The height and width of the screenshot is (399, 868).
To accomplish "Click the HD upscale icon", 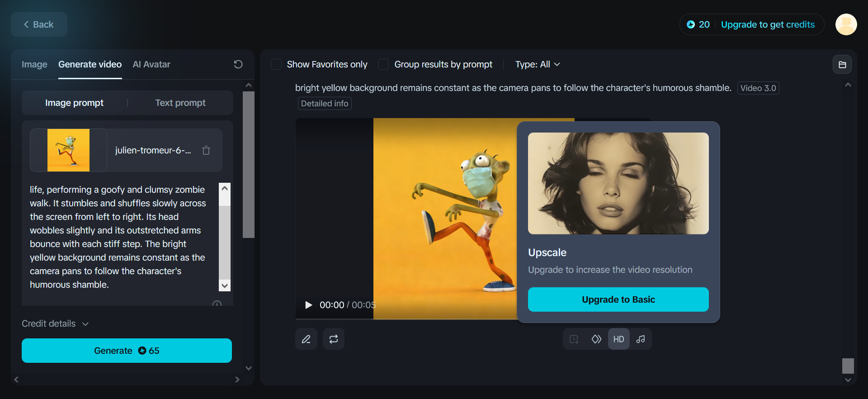I will (x=618, y=339).
